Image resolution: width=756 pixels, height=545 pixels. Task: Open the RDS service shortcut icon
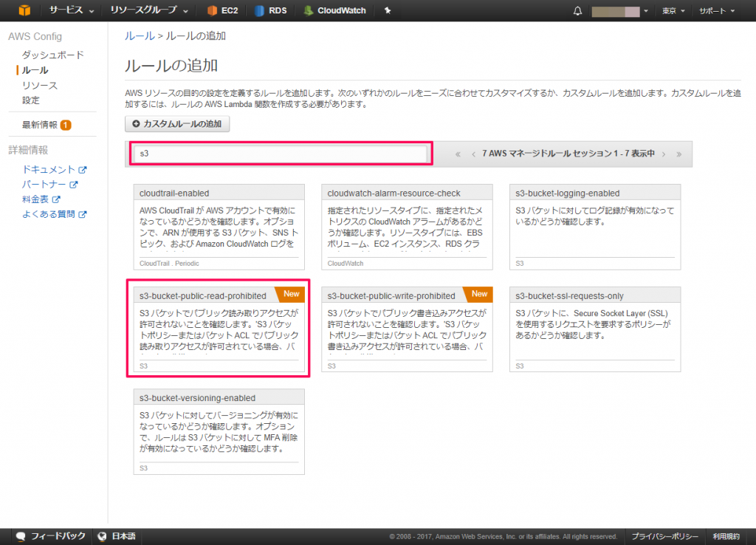click(x=259, y=10)
